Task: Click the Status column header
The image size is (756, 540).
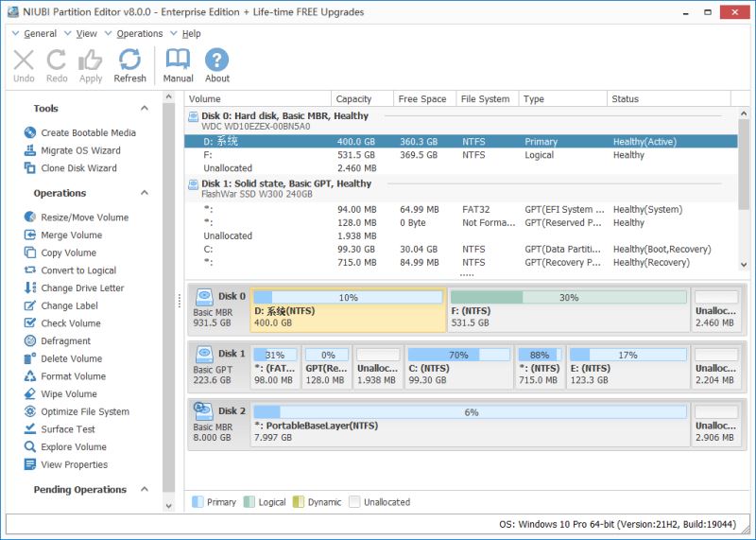Action: point(669,98)
